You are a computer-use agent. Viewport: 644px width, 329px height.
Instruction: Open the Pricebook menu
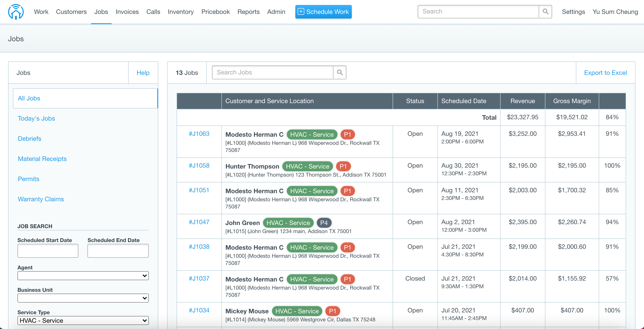[215, 12]
